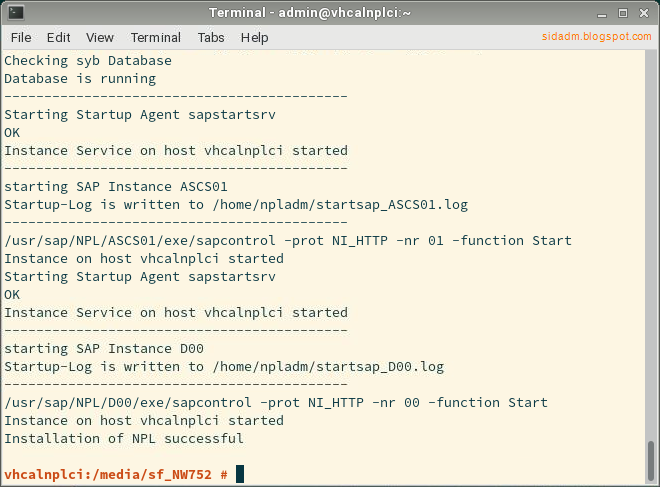Click the vertical scrollbar thumb

click(651, 461)
